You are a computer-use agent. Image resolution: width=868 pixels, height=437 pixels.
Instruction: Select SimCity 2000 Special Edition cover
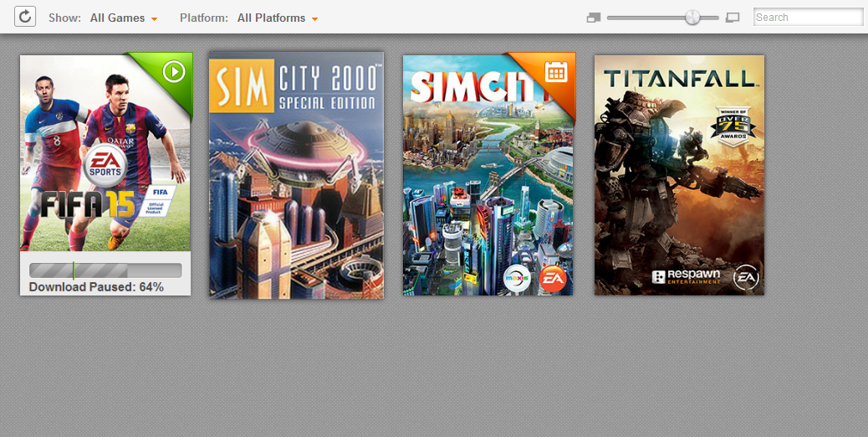(296, 176)
